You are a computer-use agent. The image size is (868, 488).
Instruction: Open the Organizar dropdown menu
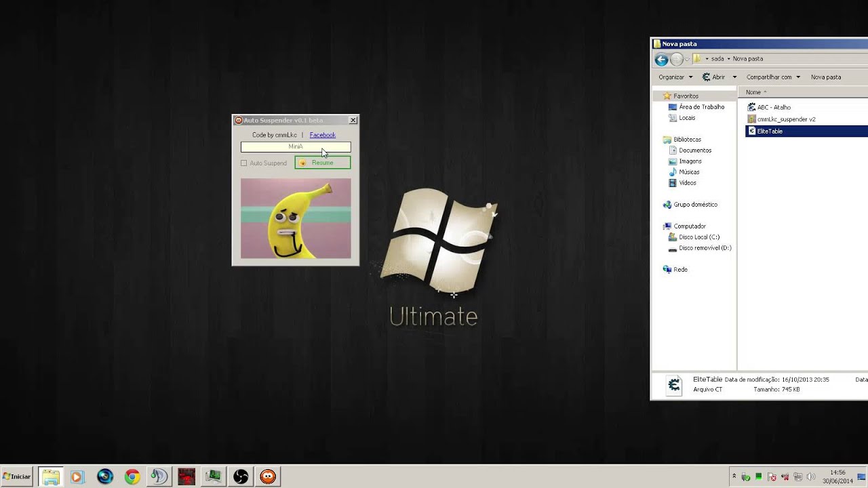click(x=675, y=77)
